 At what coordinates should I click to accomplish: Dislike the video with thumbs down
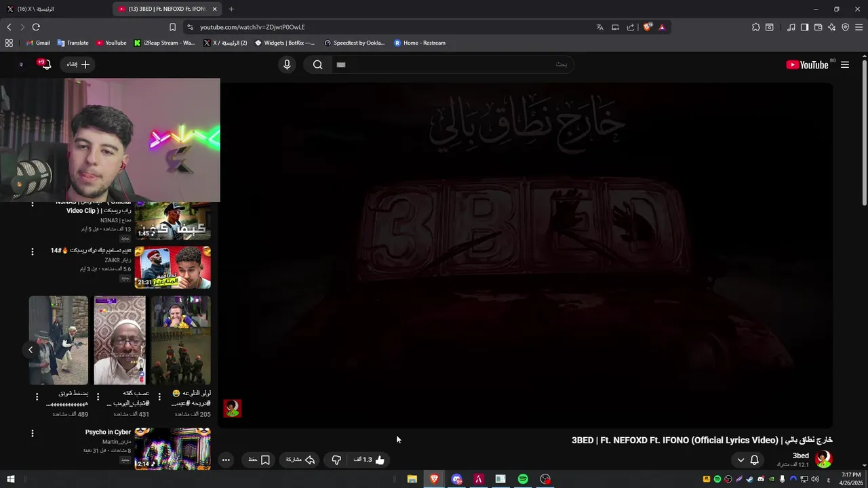coord(336,460)
